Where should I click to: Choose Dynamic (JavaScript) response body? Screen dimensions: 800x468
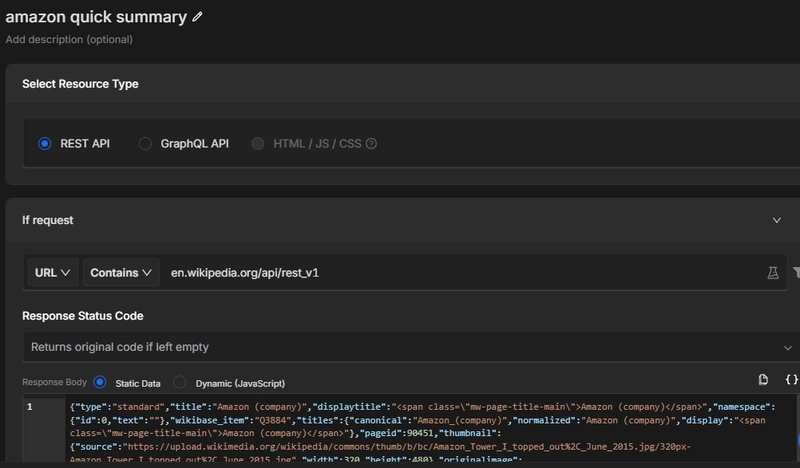(180, 382)
